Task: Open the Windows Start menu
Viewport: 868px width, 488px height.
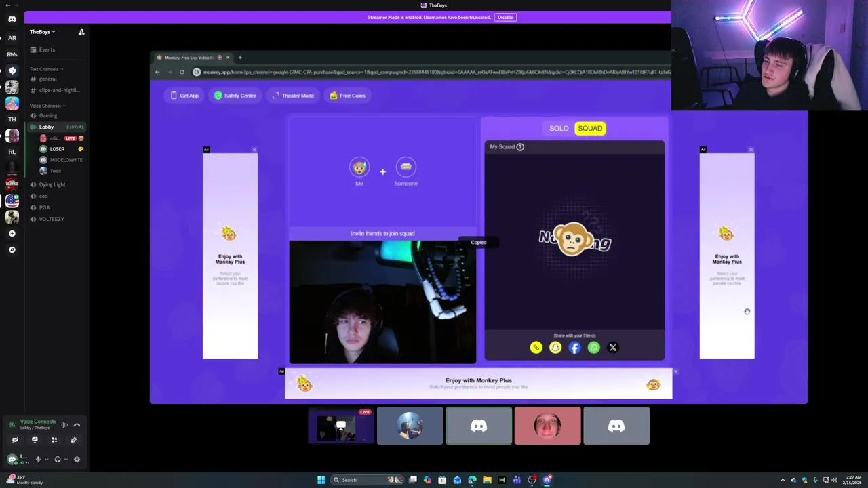Action: (x=321, y=480)
